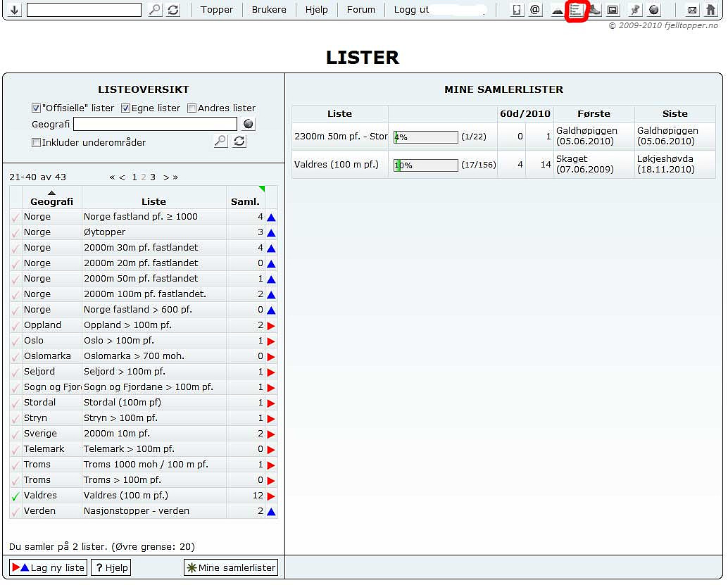Focus the search field in the top toolbar

pos(84,10)
